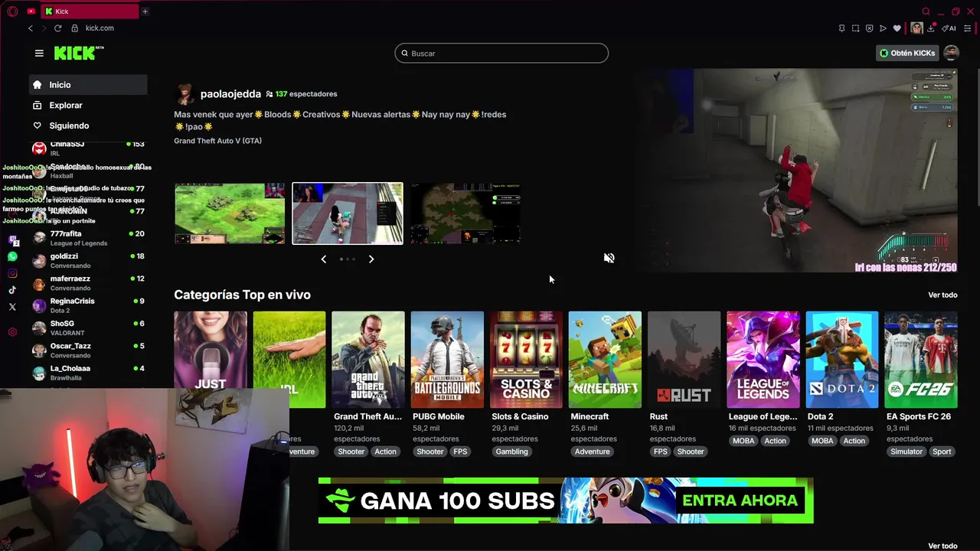This screenshot has height=551, width=980.
Task: Open goldizzi channel in the sidebar
Action: (x=89, y=260)
